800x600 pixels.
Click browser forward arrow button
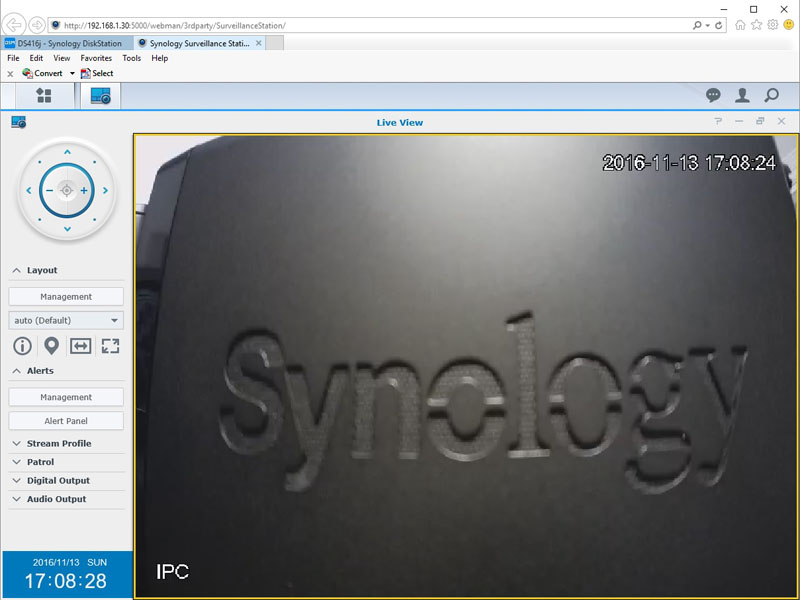pos(36,25)
